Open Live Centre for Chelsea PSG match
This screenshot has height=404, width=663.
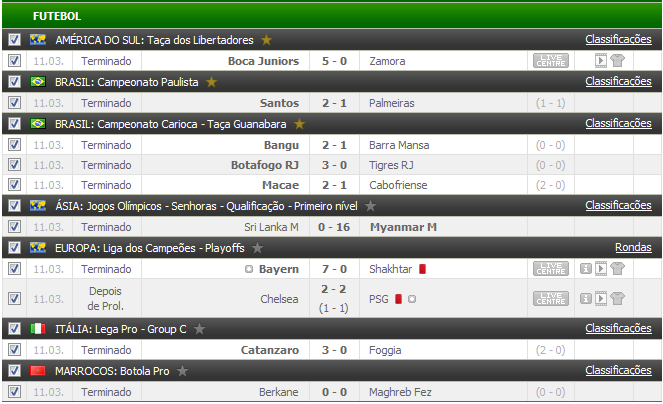[x=551, y=299]
